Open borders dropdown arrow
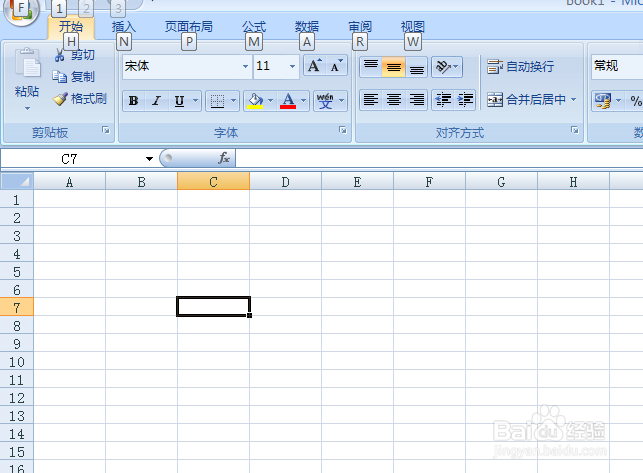643x473 pixels. coord(233,101)
